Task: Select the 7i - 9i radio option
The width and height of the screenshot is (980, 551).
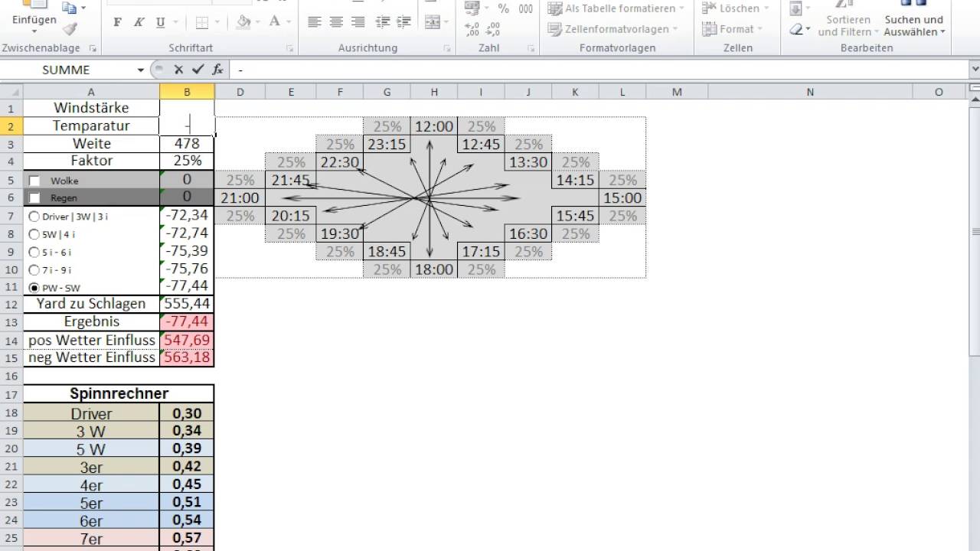Action: pos(34,270)
